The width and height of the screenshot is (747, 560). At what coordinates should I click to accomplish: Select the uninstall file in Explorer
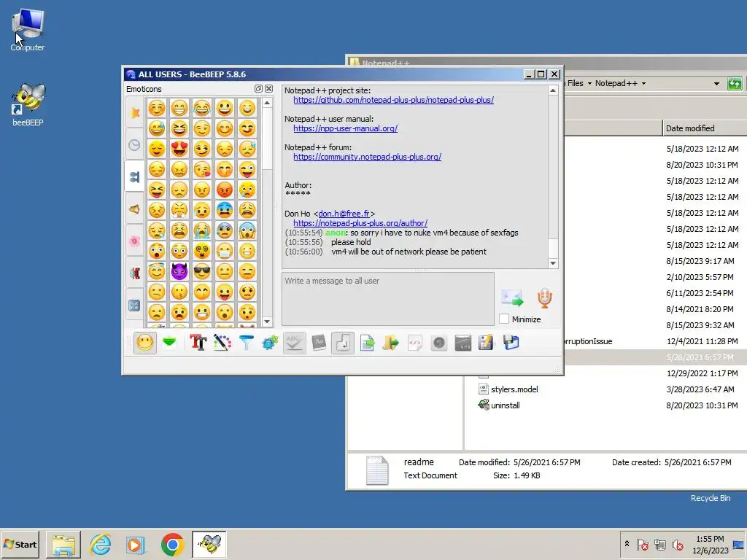505,405
